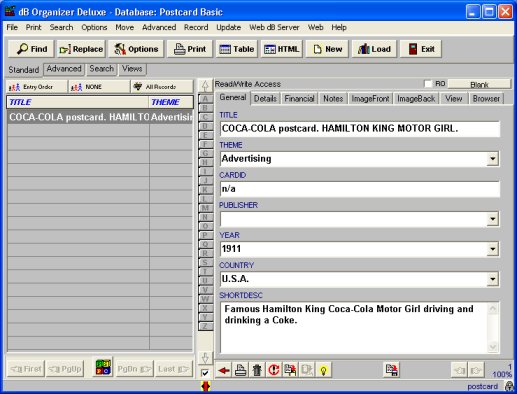This screenshot has height=394, width=517.
Task: Click the padlock icon in status bar
Action: [509, 386]
